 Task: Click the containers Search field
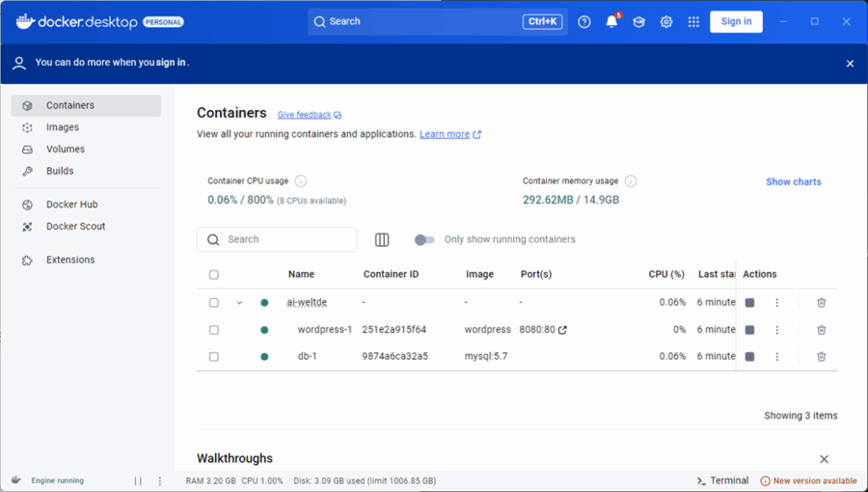pos(277,239)
